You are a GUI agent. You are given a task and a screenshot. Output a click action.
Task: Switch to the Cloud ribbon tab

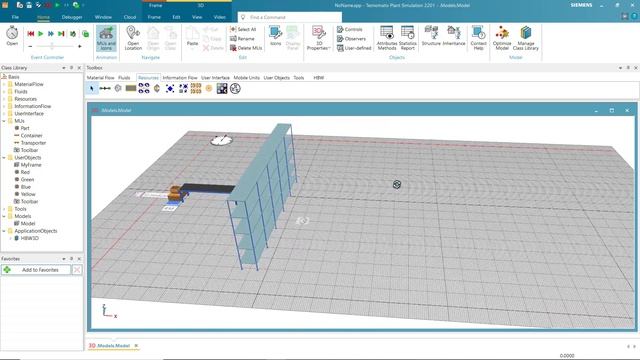click(130, 17)
